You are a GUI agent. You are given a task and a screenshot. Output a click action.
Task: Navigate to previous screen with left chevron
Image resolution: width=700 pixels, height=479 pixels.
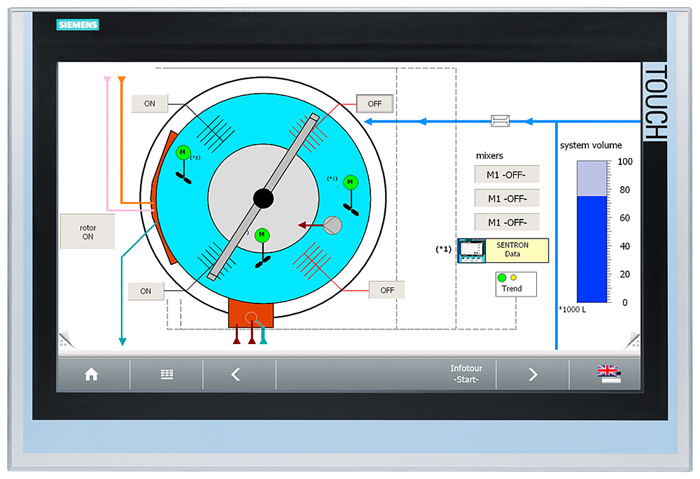(x=237, y=375)
